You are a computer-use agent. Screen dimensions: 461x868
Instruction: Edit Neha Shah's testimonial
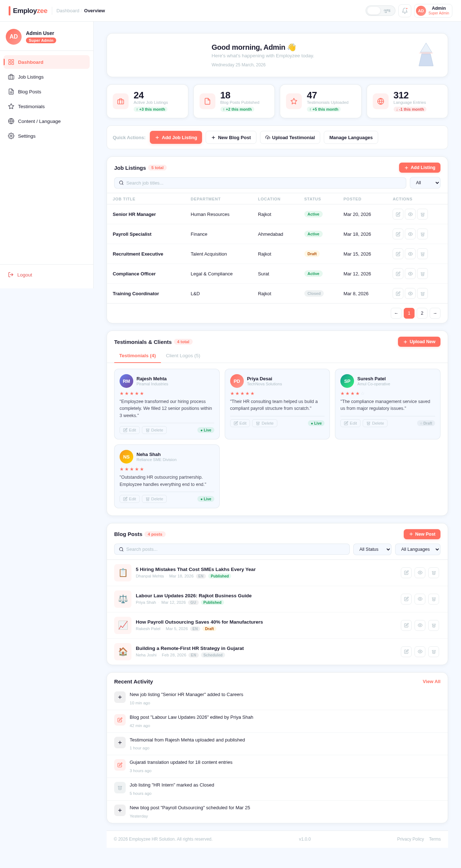tap(130, 499)
